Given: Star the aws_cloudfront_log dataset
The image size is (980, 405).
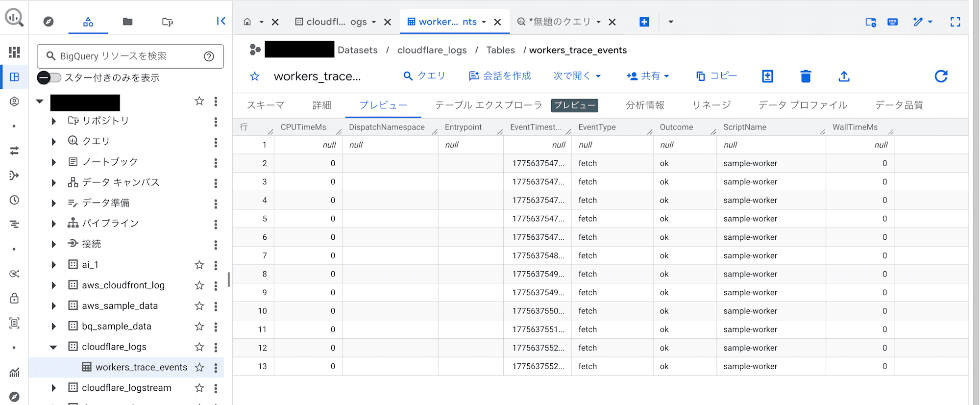Looking at the screenshot, I should (199, 285).
